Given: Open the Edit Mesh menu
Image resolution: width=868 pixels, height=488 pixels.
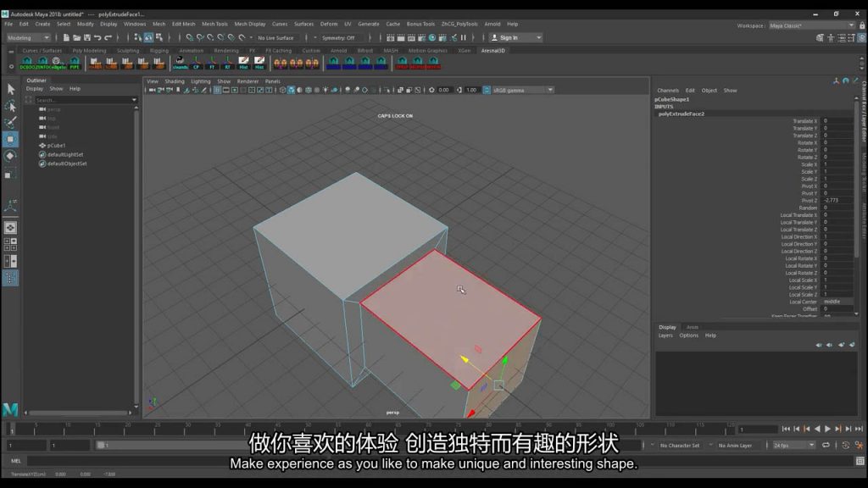Looking at the screenshot, I should tap(183, 24).
